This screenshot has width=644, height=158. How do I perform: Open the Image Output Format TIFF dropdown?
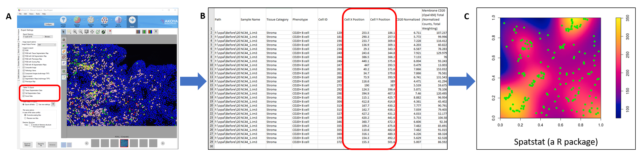click(x=46, y=45)
